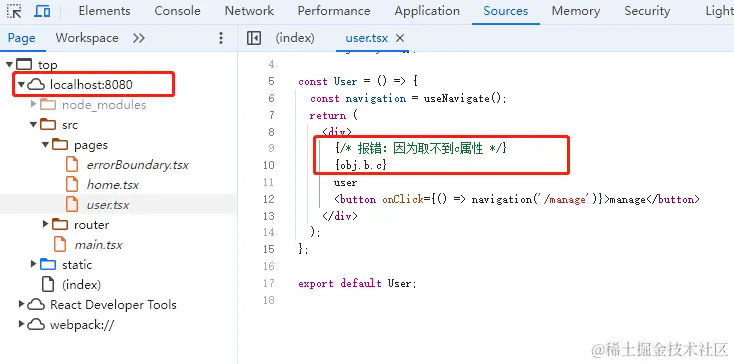Open (index) in the file tree
The width and height of the screenshot is (734, 364).
coord(81,284)
